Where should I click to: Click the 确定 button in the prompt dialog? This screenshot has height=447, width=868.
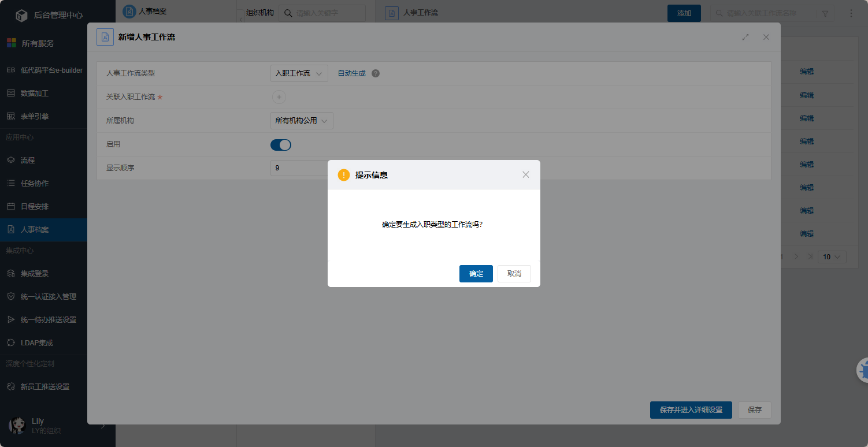(x=476, y=274)
